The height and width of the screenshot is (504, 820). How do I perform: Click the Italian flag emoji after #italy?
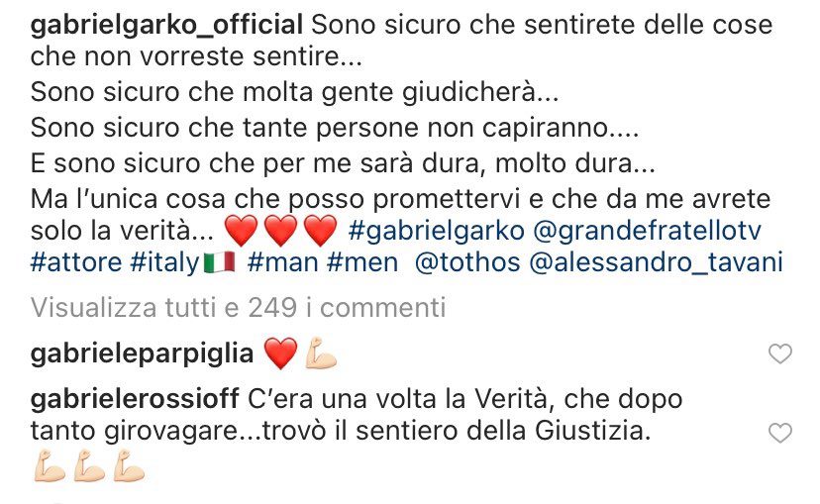[x=219, y=262]
